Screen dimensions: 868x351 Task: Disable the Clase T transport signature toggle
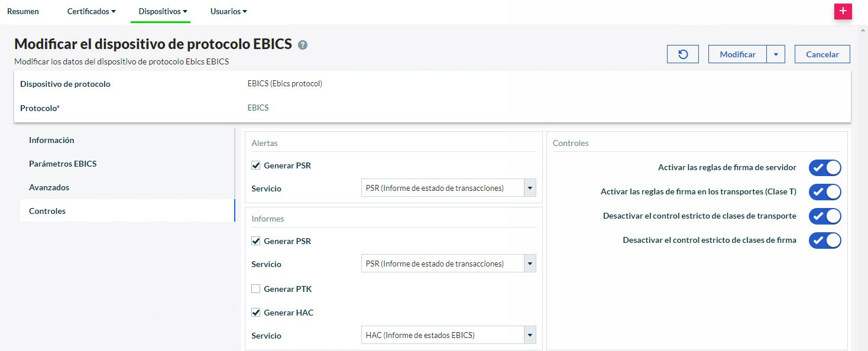click(x=824, y=192)
